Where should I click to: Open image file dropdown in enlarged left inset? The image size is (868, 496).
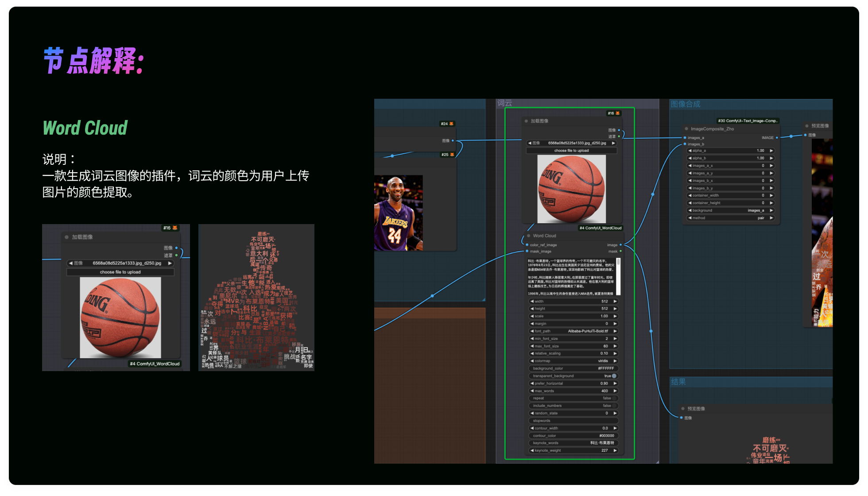[120, 263]
